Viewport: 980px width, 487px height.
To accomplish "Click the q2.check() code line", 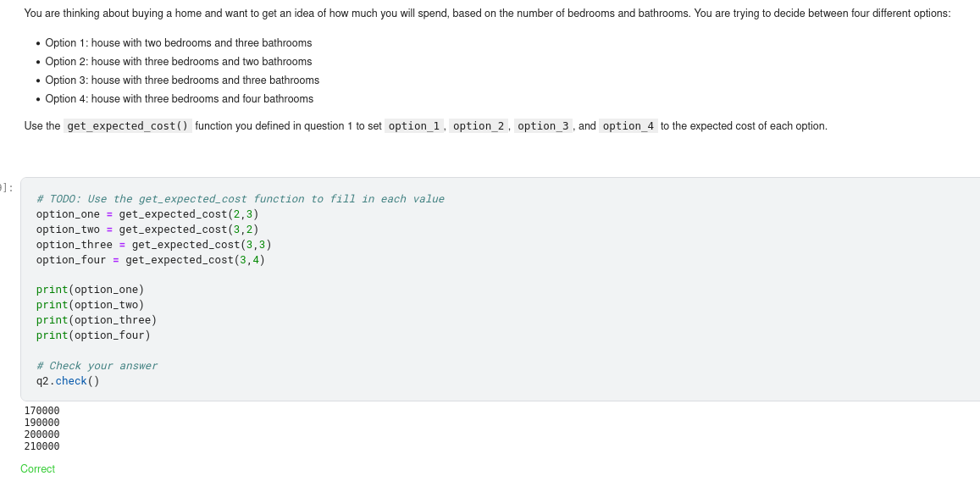I will click(x=68, y=381).
